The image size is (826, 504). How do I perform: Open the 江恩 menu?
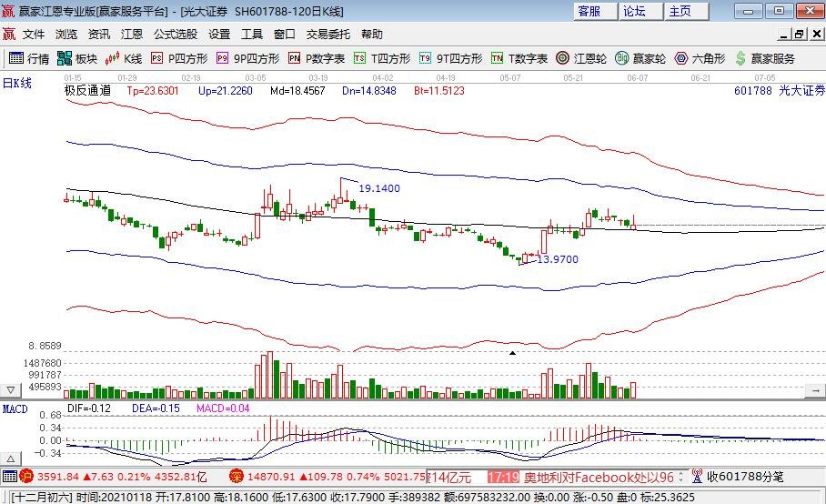[132, 35]
